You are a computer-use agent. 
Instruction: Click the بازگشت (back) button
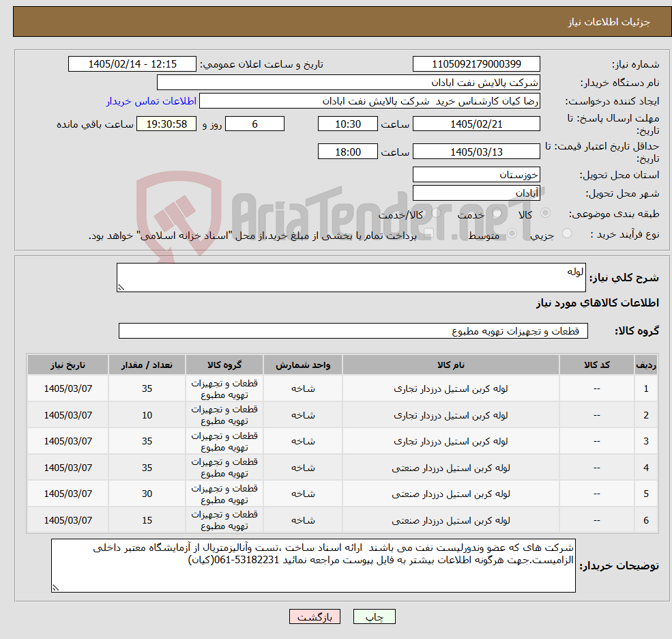[x=315, y=616]
